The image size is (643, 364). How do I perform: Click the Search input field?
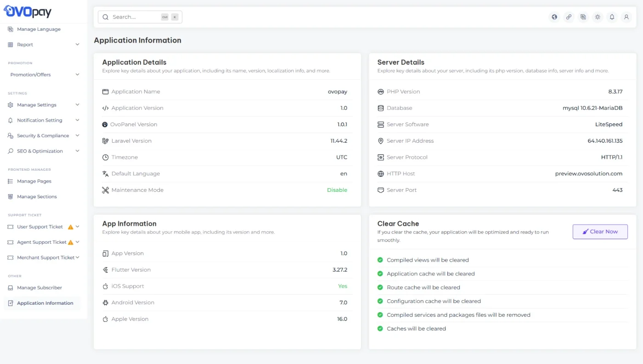pyautogui.click(x=140, y=17)
